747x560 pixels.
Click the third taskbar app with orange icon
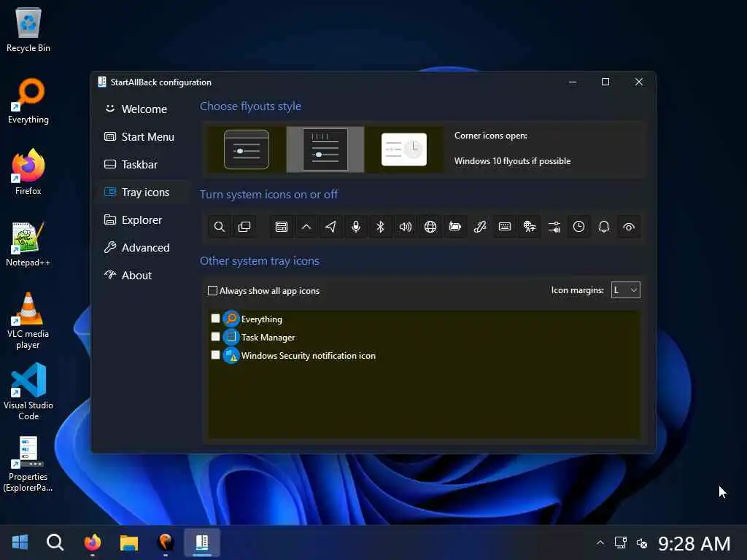166,542
